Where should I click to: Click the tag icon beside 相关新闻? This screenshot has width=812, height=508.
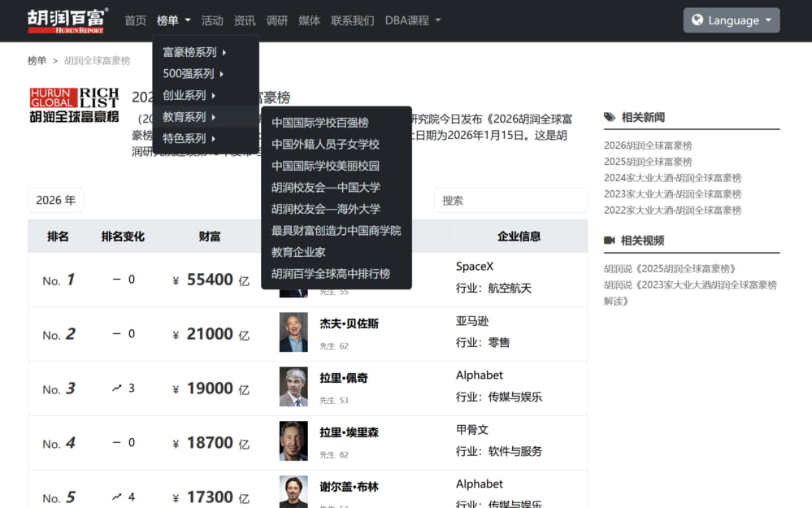click(610, 117)
